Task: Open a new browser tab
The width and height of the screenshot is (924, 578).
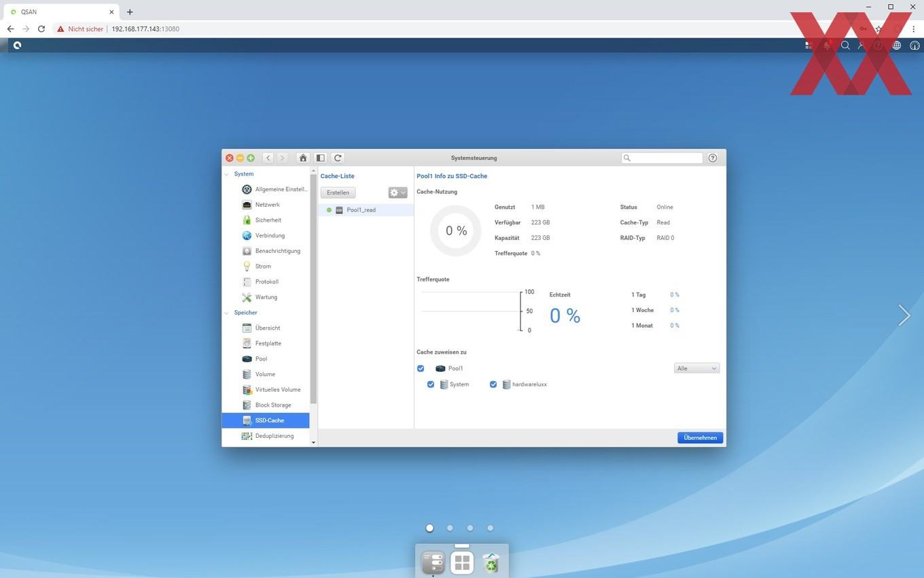Action: coord(130,12)
